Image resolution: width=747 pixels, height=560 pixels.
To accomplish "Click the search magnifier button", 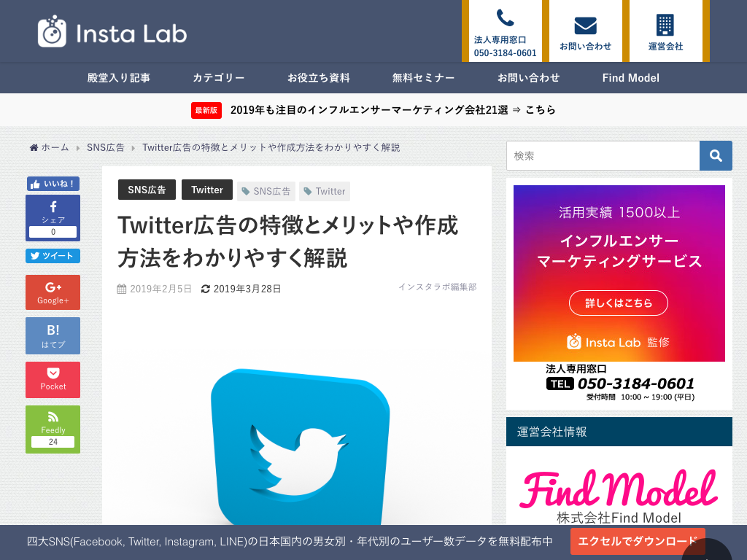I will pyautogui.click(x=716, y=155).
